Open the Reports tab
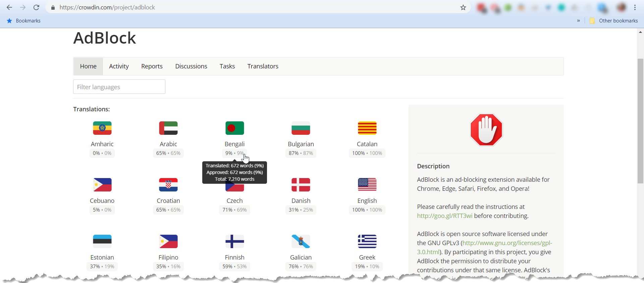Image resolution: width=644 pixels, height=283 pixels. coord(152,66)
